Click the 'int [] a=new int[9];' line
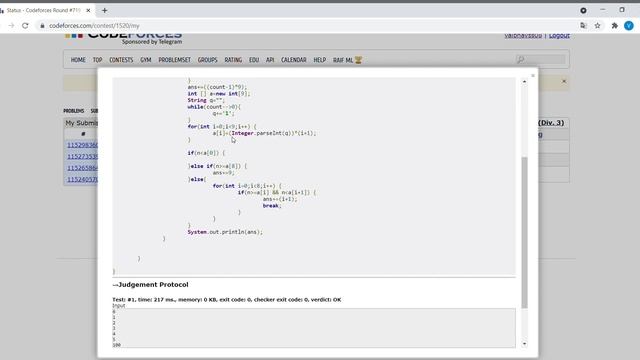This screenshot has width=640, height=360. pyautogui.click(x=219, y=93)
